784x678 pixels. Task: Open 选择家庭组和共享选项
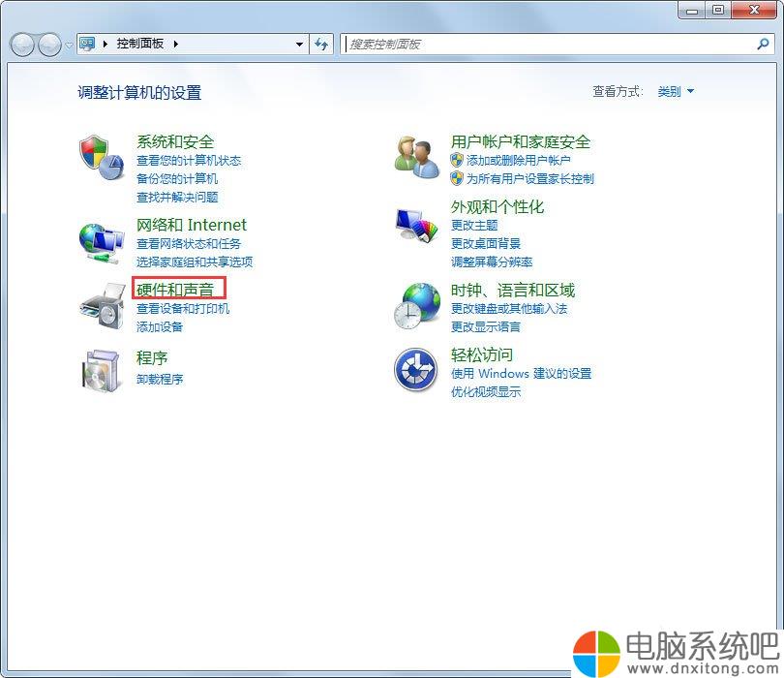click(x=195, y=262)
